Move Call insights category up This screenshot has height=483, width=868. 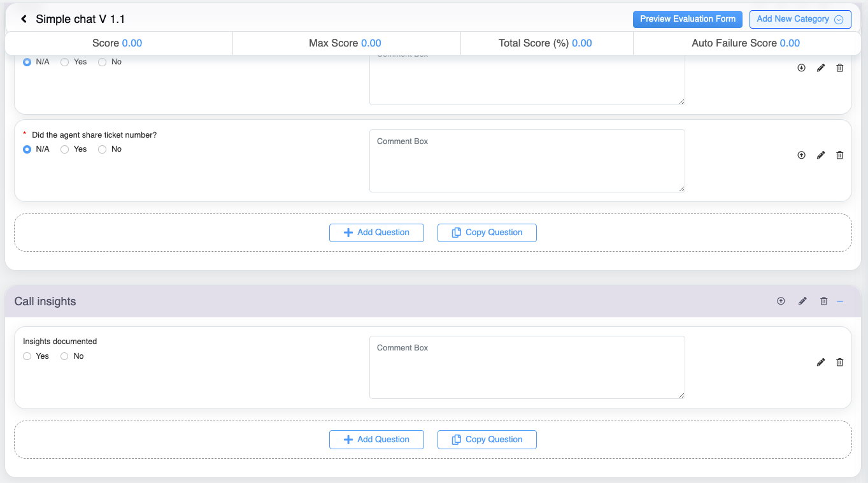(781, 301)
